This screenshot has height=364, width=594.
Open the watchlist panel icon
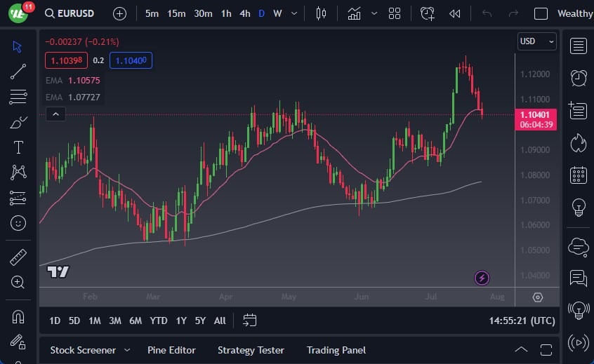point(579,46)
